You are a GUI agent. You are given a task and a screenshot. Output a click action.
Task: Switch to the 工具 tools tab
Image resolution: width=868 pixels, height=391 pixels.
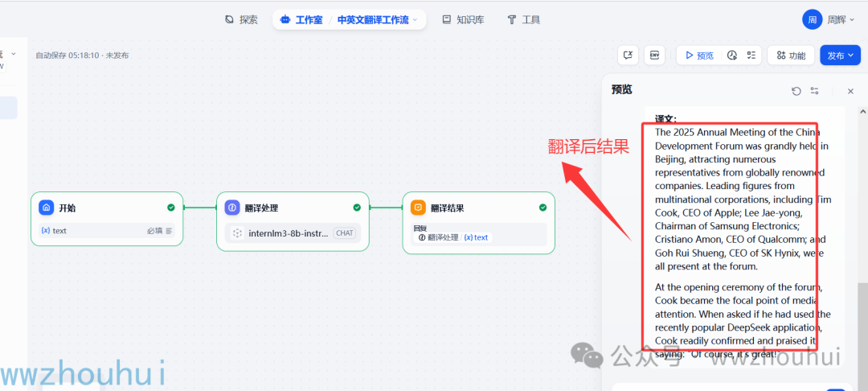click(x=524, y=20)
